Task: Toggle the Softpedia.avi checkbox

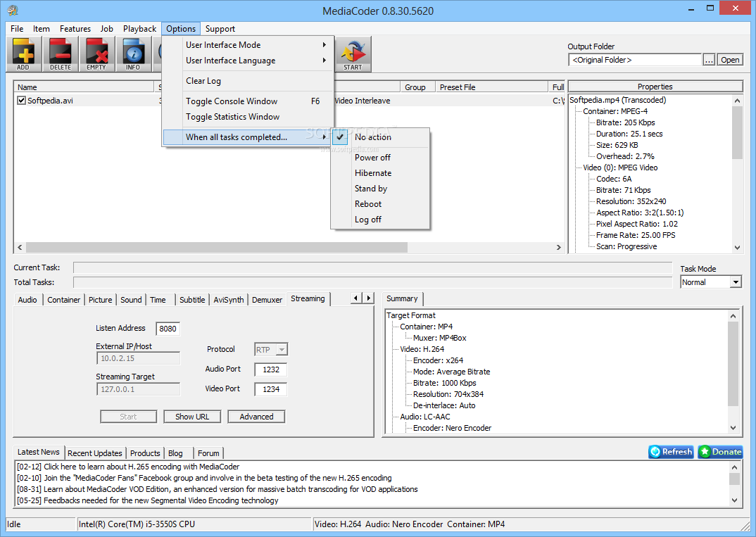Action: 21,100
